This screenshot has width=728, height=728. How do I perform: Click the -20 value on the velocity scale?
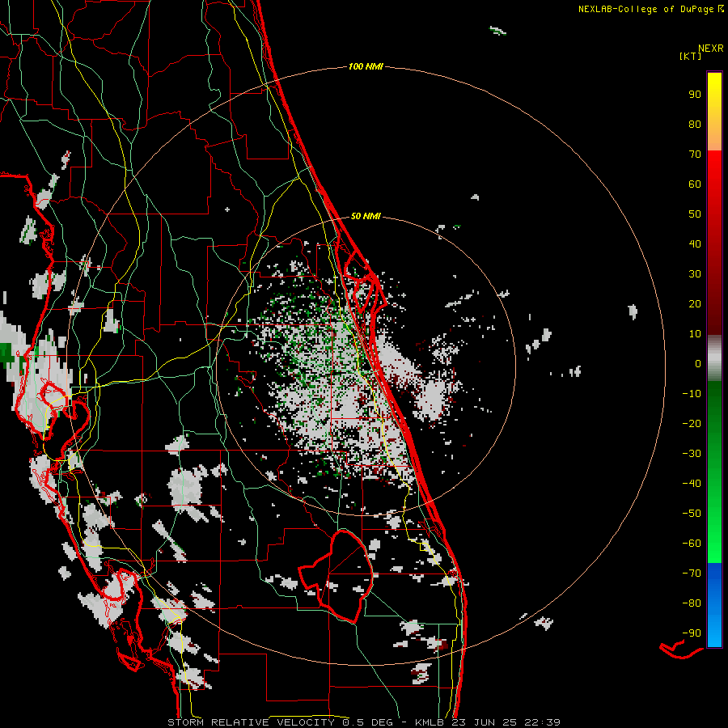click(x=692, y=424)
